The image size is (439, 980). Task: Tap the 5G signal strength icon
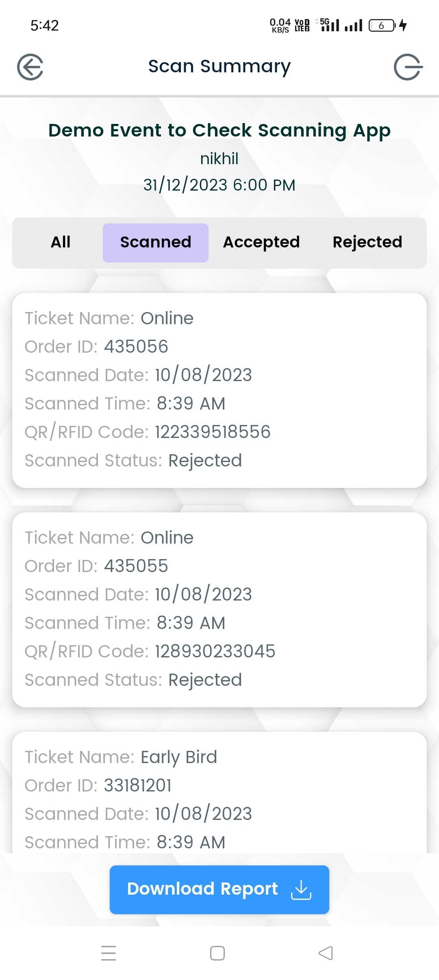click(x=330, y=25)
